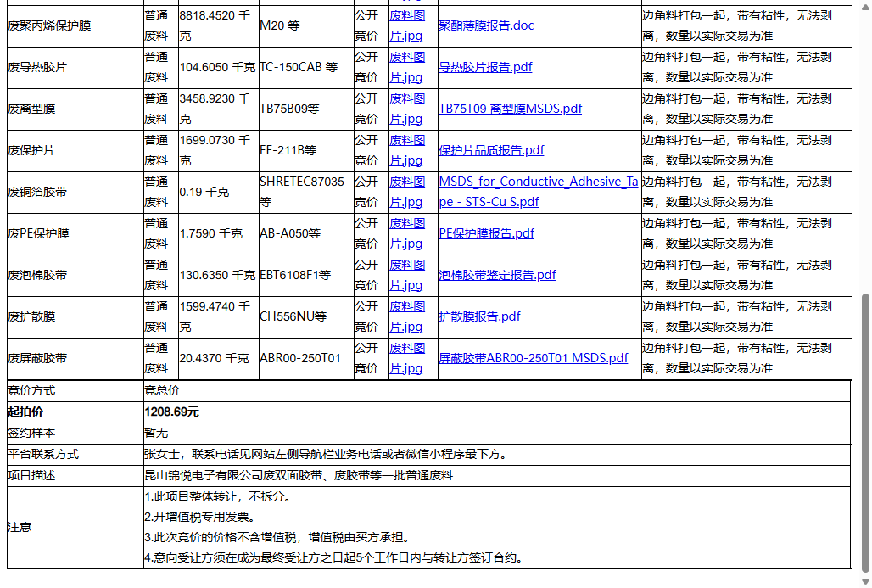Screen dimensions: 872x588
Task: Click the M20 等 model cell
Action: (306, 25)
